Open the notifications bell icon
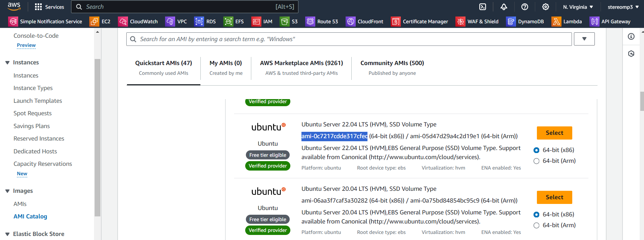The width and height of the screenshot is (644, 240). pos(504,7)
